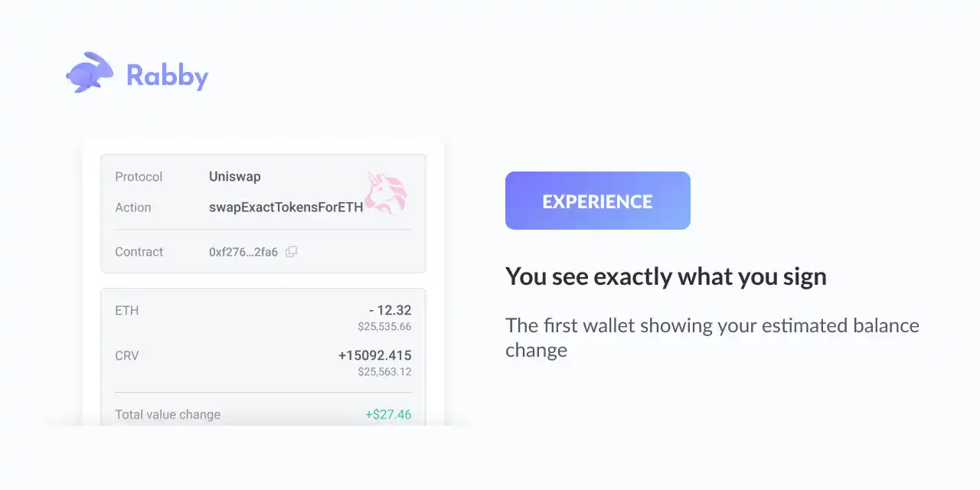The height and width of the screenshot is (490, 980).
Task: Click the swapExactTokensForETH action text
Action: tap(286, 207)
